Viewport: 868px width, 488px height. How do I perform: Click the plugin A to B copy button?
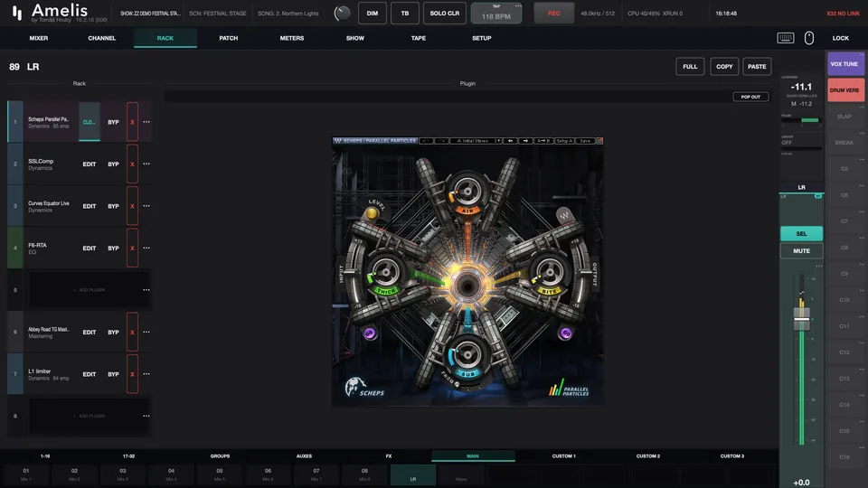(x=543, y=141)
